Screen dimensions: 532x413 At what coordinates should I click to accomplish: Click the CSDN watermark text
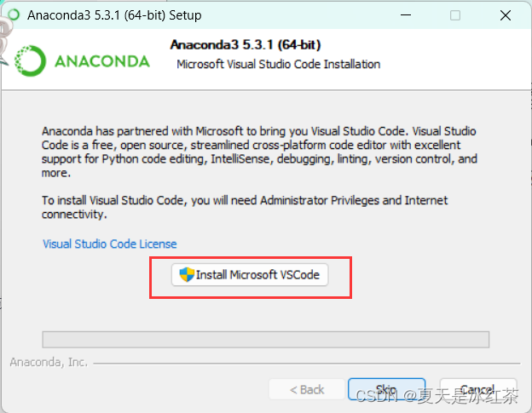437,396
